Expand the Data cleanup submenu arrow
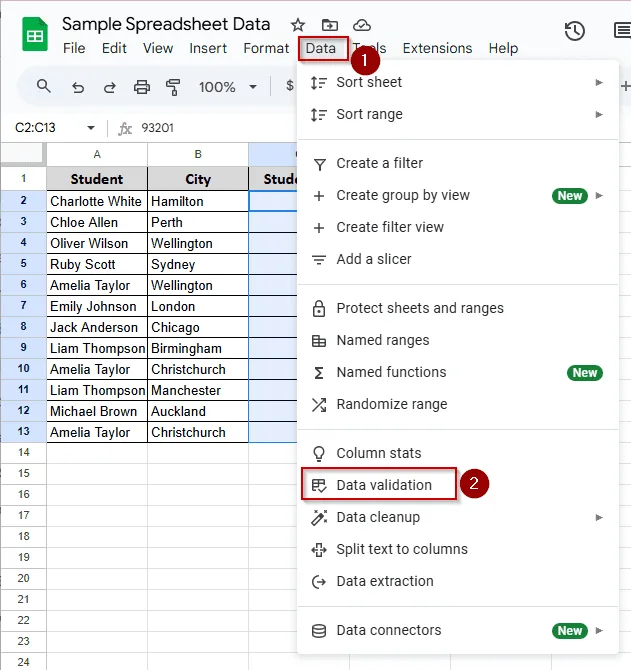This screenshot has height=670, width=631. [599, 517]
